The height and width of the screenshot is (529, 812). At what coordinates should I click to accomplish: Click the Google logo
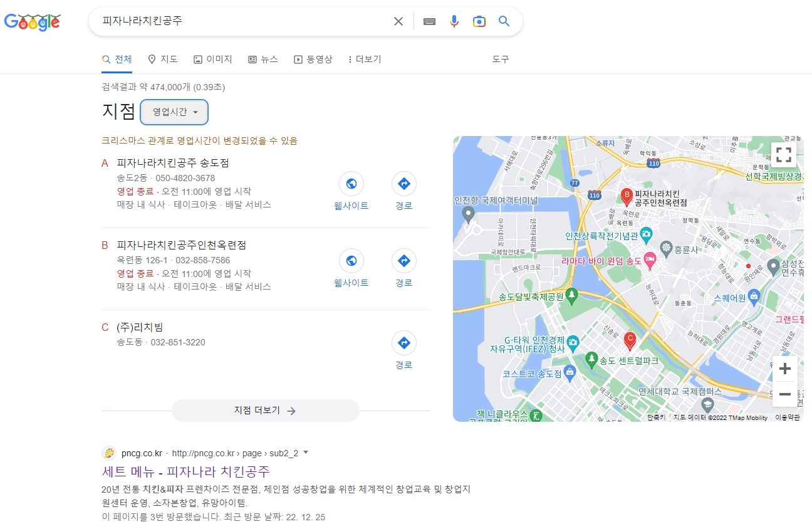(x=33, y=22)
